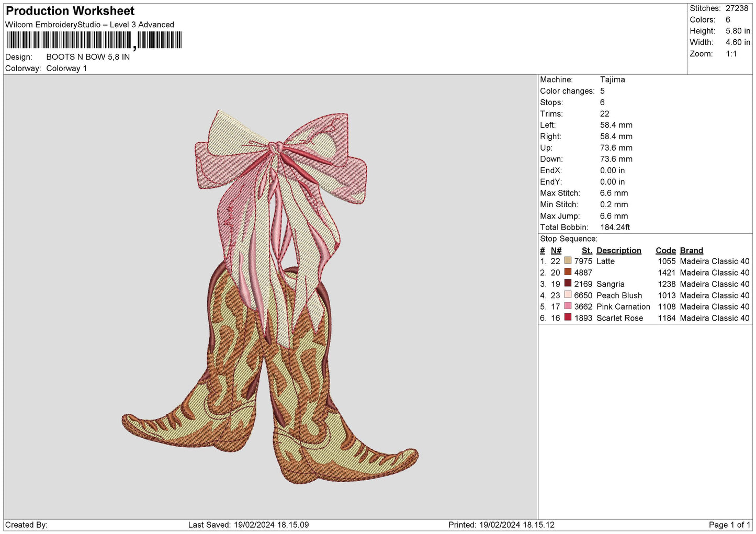
Task: Click 'Wilcom EmbroideryStudio – Level 3 Advanced' text
Action: (x=89, y=25)
